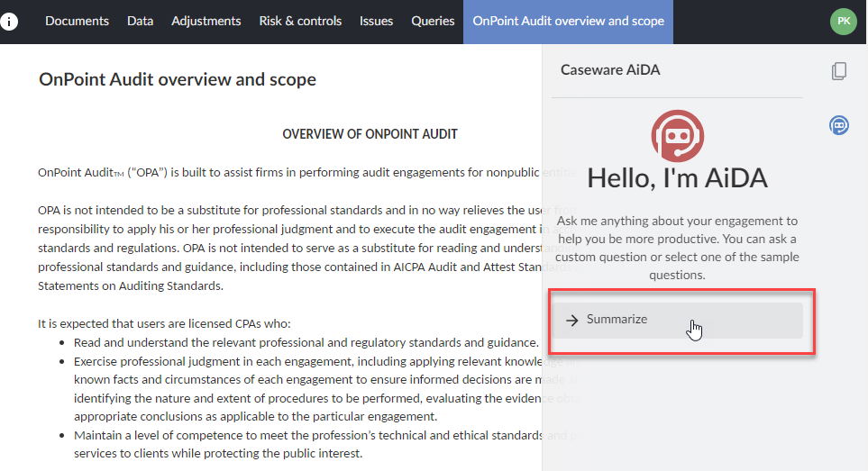Click the OVERVIEW OF ONPOINT AUDIT heading
This screenshot has width=868, height=471.
point(370,134)
